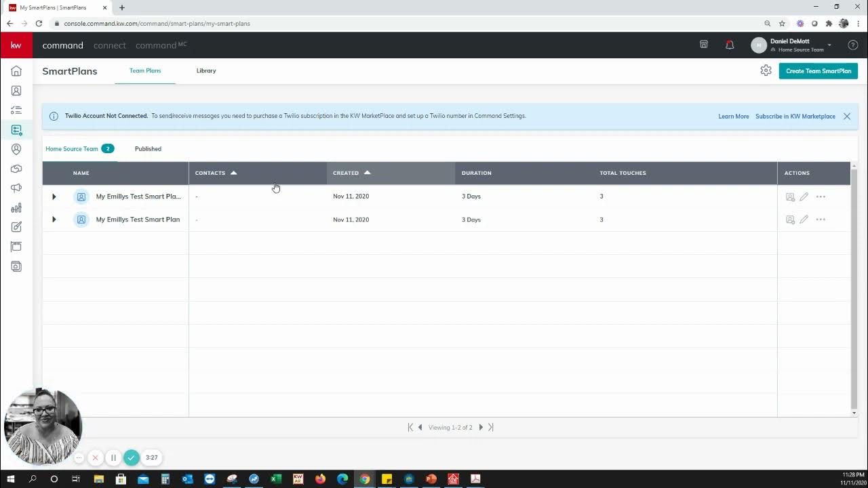The height and width of the screenshot is (488, 868).
Task: Click the Learn More link
Action: tap(733, 117)
